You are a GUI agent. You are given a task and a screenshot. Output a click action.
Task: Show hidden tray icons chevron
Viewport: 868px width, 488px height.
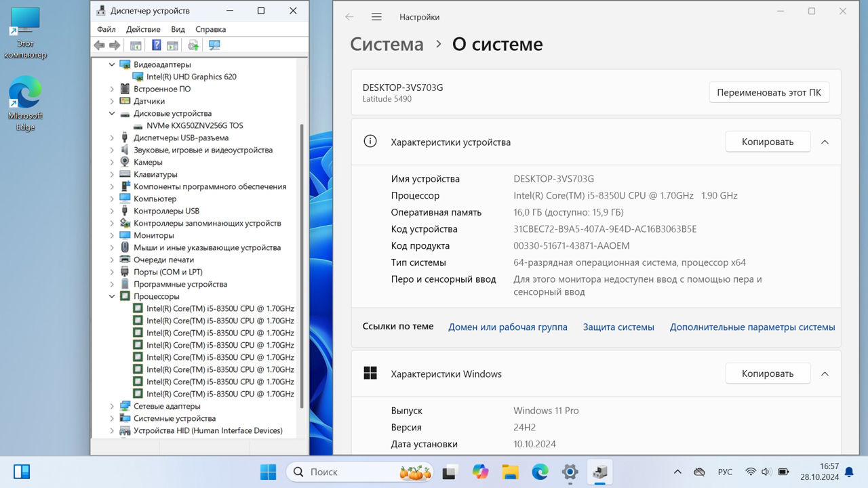(x=677, y=472)
